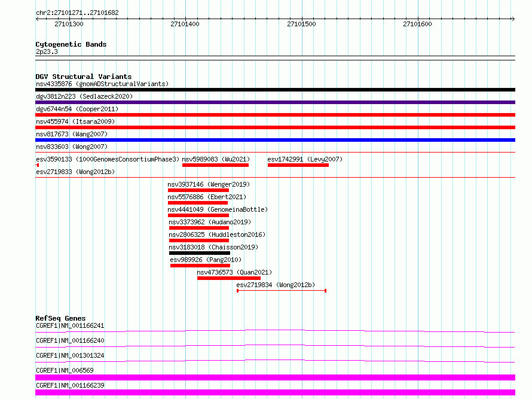Click the black nsv3183018 variant bar
This screenshot has height=399, width=532.
tap(200, 253)
